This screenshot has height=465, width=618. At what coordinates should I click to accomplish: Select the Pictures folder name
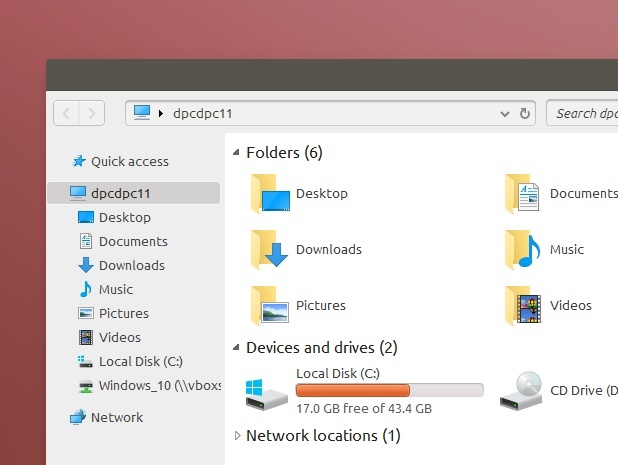pyautogui.click(x=320, y=305)
